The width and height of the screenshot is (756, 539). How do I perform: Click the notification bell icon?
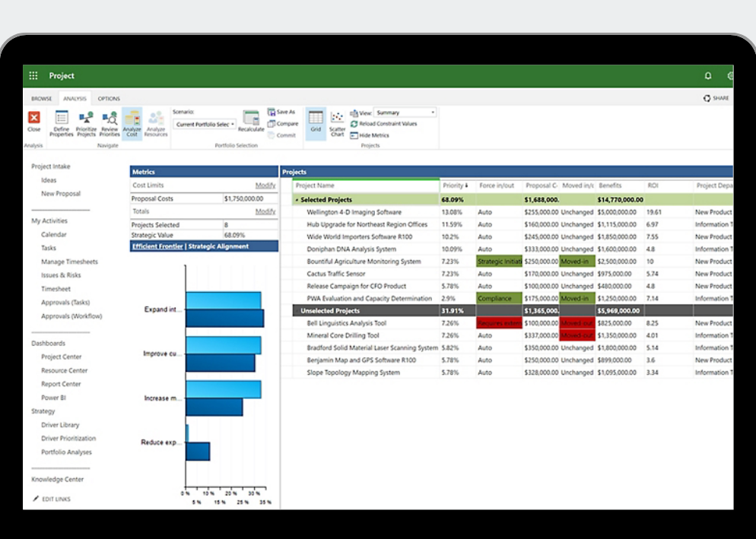pos(708,76)
